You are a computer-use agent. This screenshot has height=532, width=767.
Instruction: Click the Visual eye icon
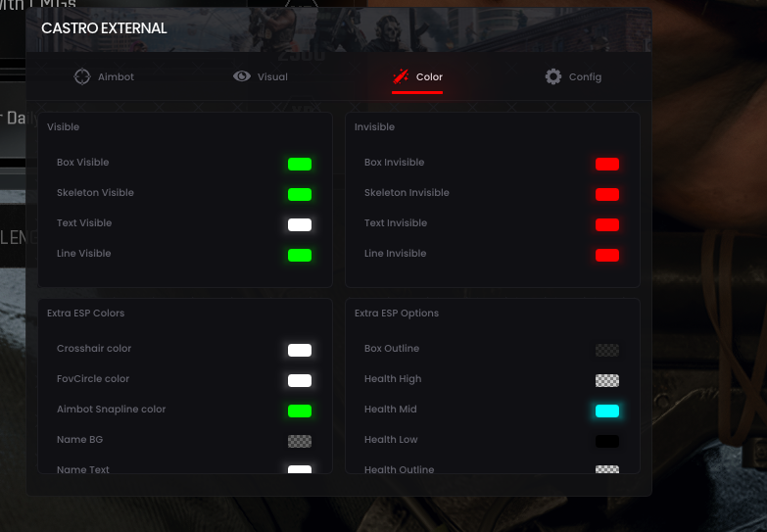click(242, 76)
